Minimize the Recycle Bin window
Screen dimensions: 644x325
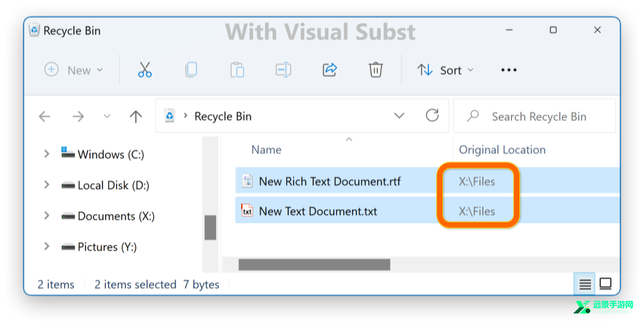509,30
